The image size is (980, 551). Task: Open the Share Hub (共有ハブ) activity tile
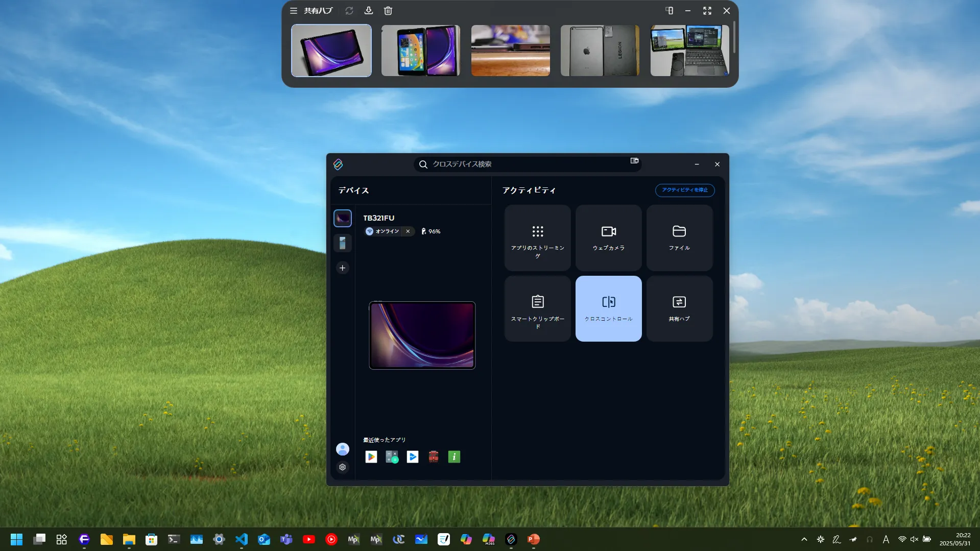679,309
